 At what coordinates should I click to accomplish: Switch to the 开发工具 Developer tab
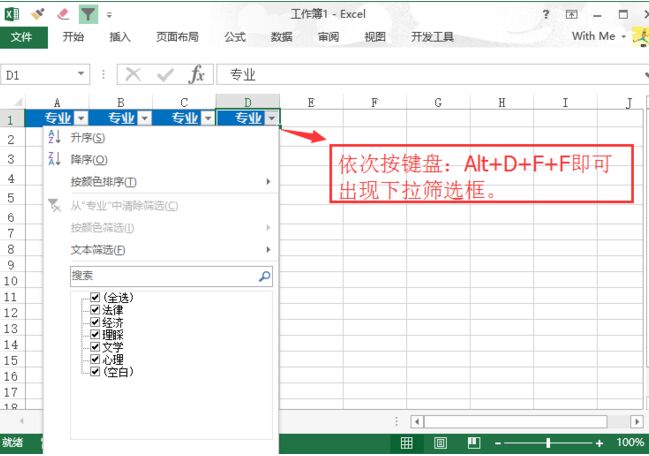point(432,37)
